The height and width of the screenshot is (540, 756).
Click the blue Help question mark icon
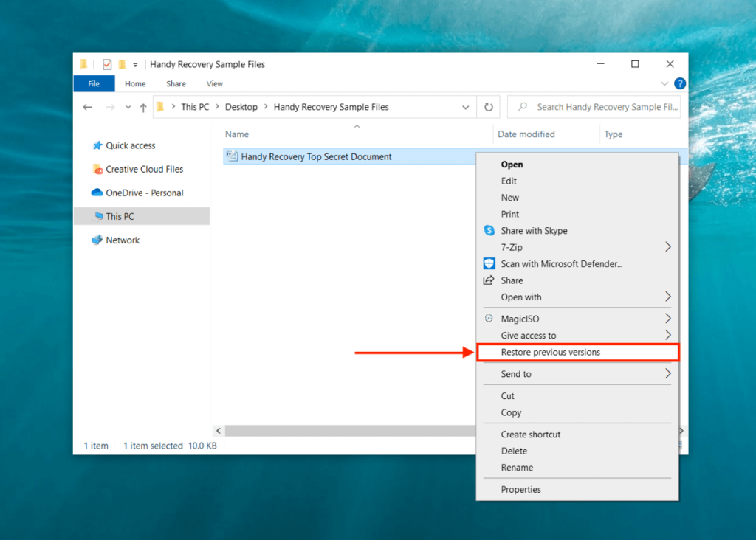tap(679, 83)
